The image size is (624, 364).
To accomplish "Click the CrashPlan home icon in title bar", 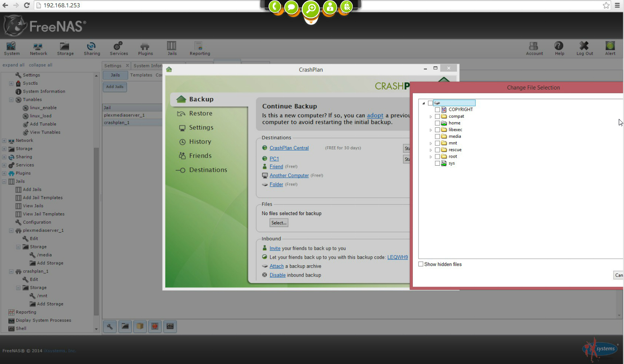I will click(x=169, y=69).
